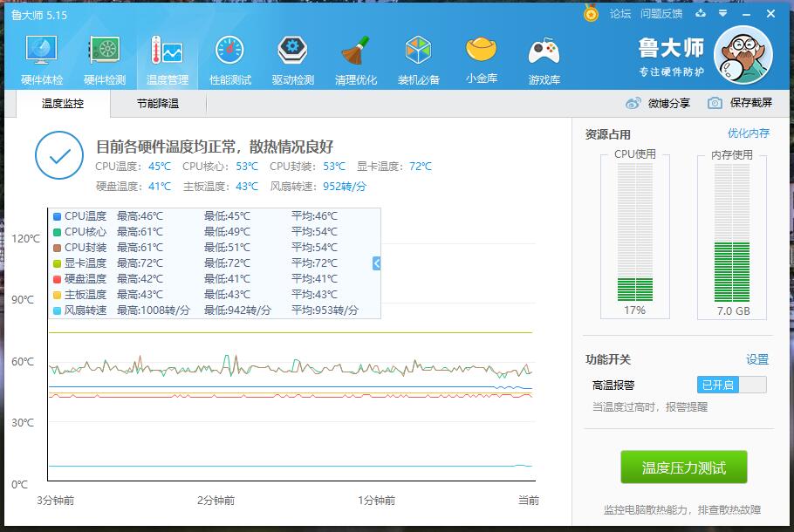This screenshot has height=532, width=794.
Task: Collapse the legend panel with the arrow
Action: pos(376,263)
